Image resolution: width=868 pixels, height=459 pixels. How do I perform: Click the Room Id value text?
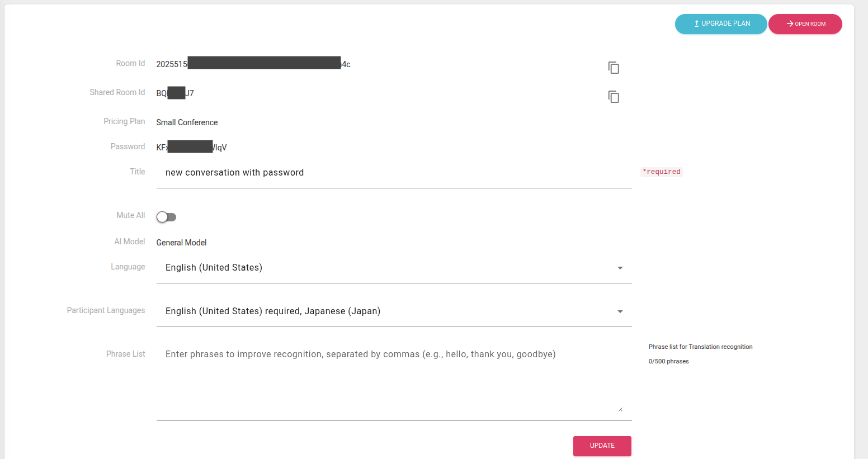[253, 64]
